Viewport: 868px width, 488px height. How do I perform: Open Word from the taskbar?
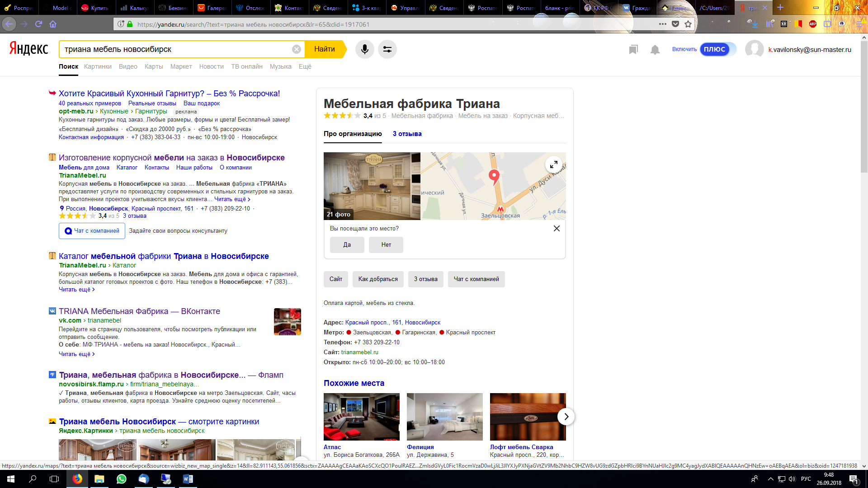(188, 479)
